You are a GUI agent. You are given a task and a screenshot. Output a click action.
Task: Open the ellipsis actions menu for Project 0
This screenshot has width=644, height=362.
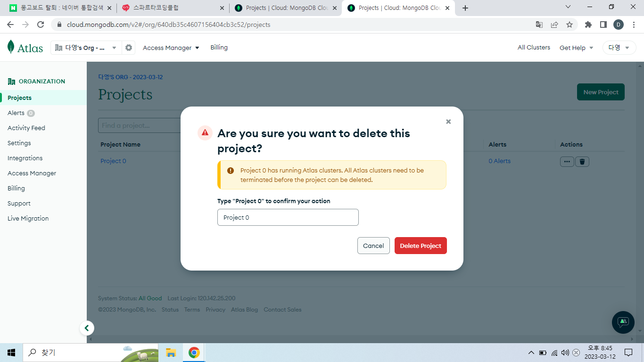pos(567,161)
